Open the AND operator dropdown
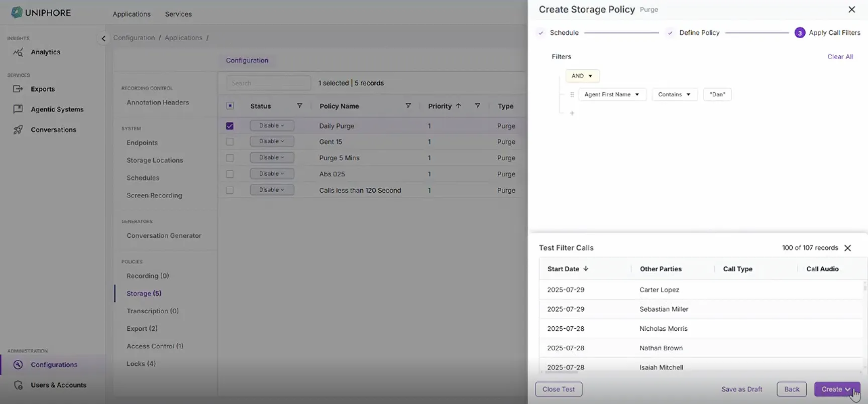Image resolution: width=868 pixels, height=404 pixels. (x=582, y=76)
